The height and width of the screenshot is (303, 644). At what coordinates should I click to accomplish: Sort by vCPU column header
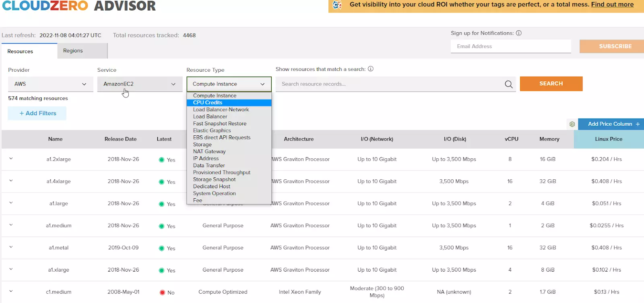[x=512, y=139]
